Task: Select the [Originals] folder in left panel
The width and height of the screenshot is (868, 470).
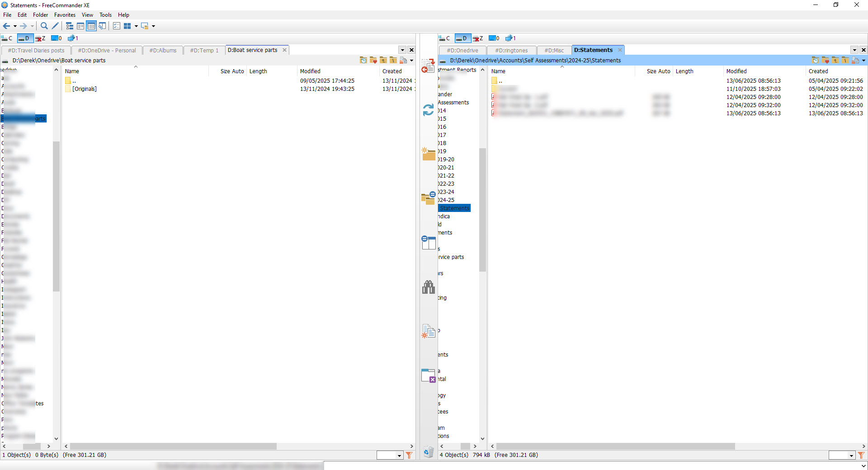Action: 85,89
